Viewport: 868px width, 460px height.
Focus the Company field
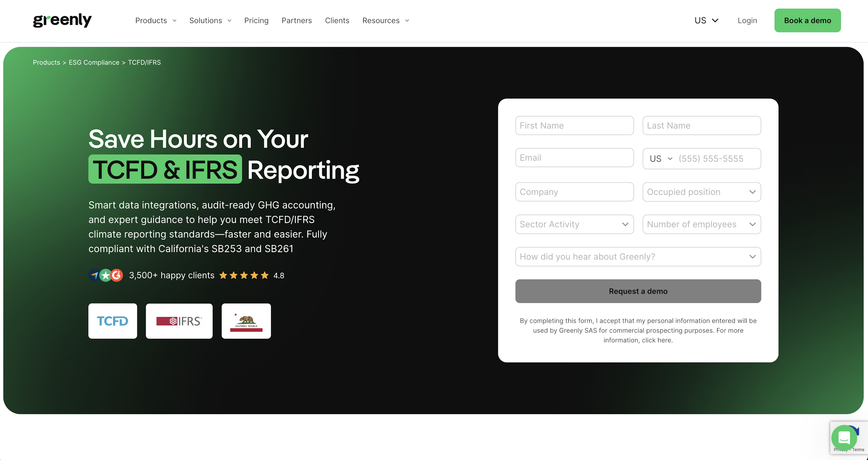coord(574,192)
